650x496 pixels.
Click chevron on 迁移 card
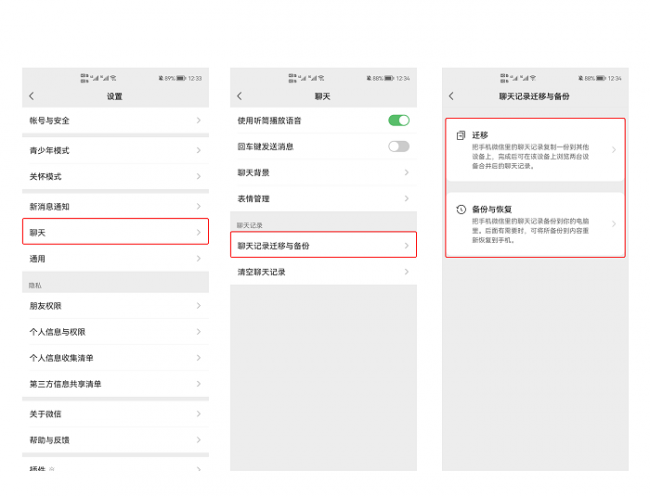click(614, 150)
